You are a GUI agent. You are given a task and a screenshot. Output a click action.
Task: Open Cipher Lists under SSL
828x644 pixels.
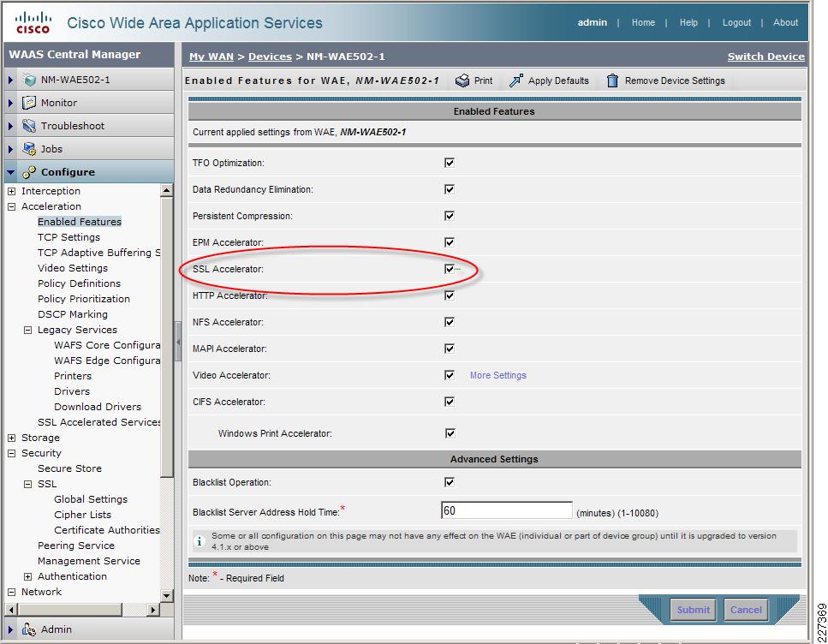click(82, 515)
